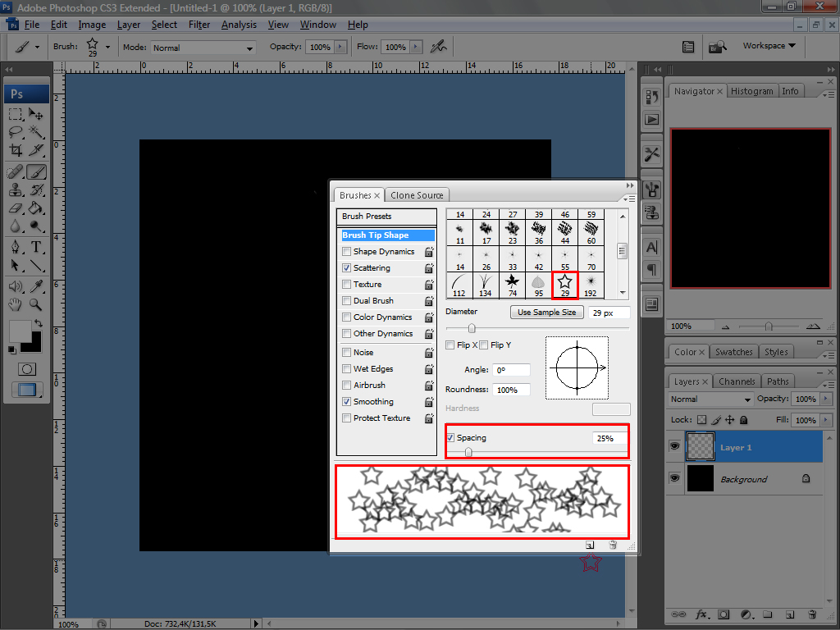Expand the Workspace dropdown
This screenshot has width=840, height=630.
(x=769, y=46)
